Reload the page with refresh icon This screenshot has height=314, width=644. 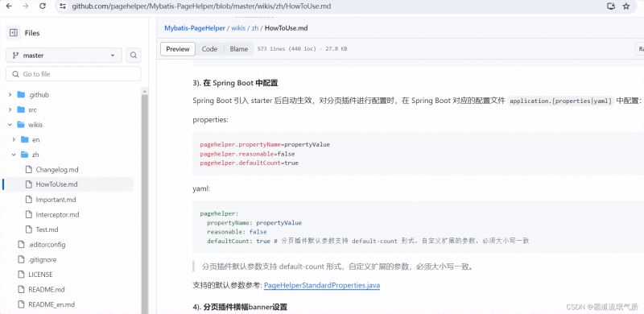(43, 6)
